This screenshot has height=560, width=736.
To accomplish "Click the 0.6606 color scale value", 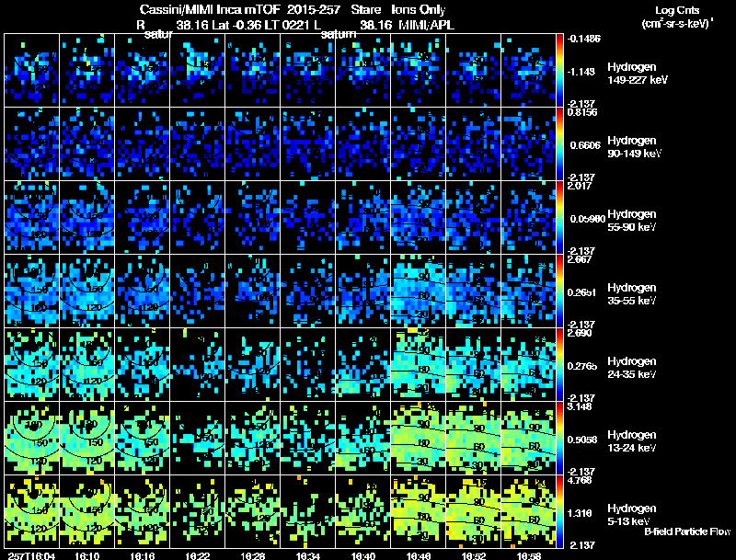I will [x=585, y=145].
